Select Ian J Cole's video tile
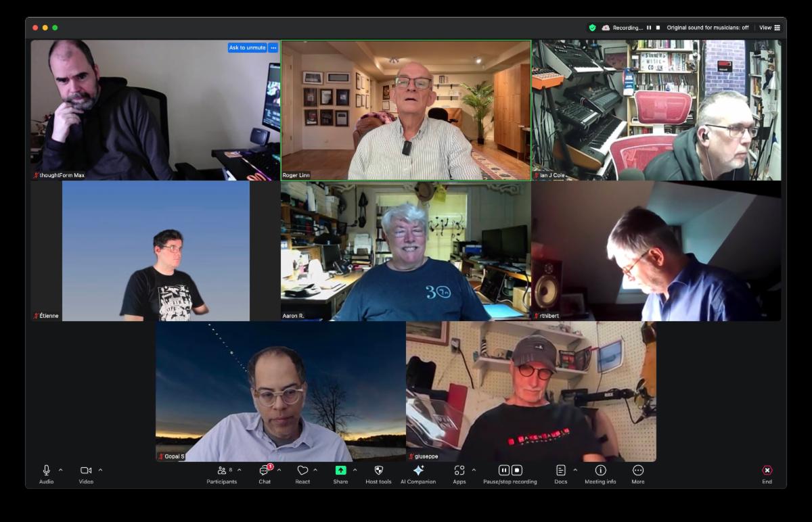 pos(656,110)
